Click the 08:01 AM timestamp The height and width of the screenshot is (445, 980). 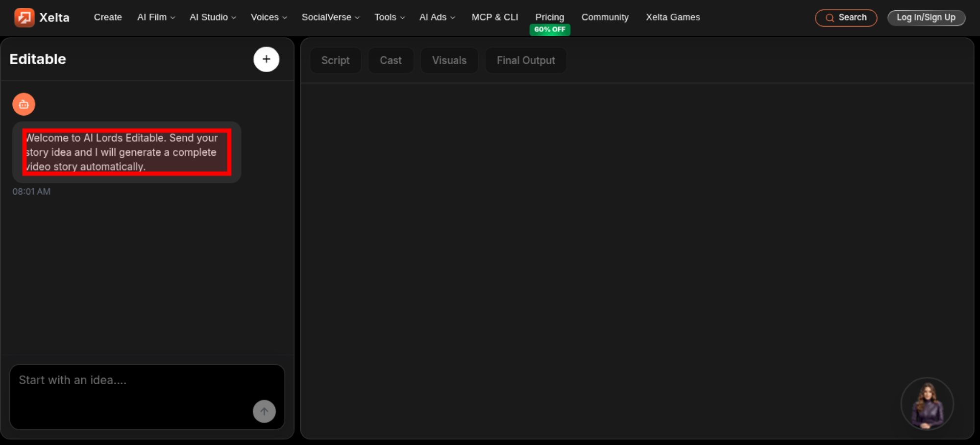31,192
